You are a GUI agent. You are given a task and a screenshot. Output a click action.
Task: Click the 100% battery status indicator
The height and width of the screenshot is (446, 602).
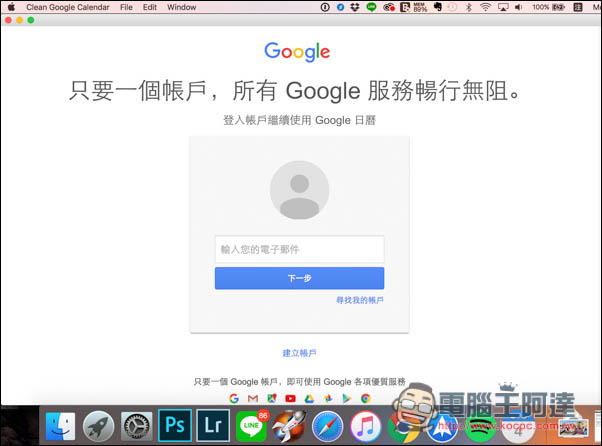tap(548, 7)
